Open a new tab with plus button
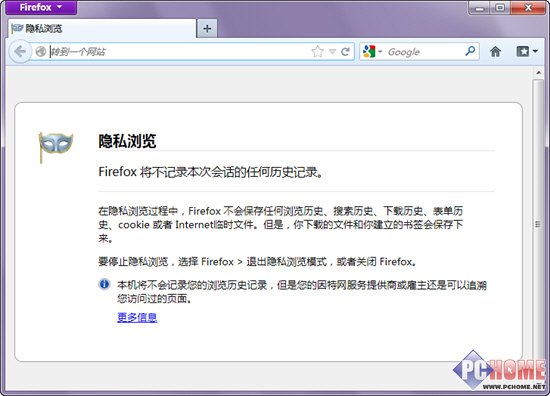The height and width of the screenshot is (396, 550). [207, 28]
